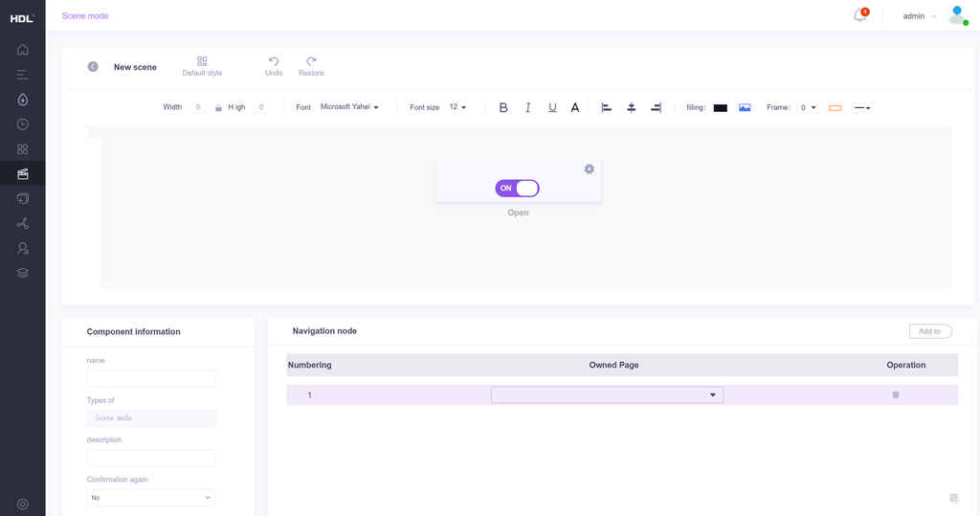Open the Microsoft Yahei font dropdown
The width and height of the screenshot is (980, 516).
[349, 107]
